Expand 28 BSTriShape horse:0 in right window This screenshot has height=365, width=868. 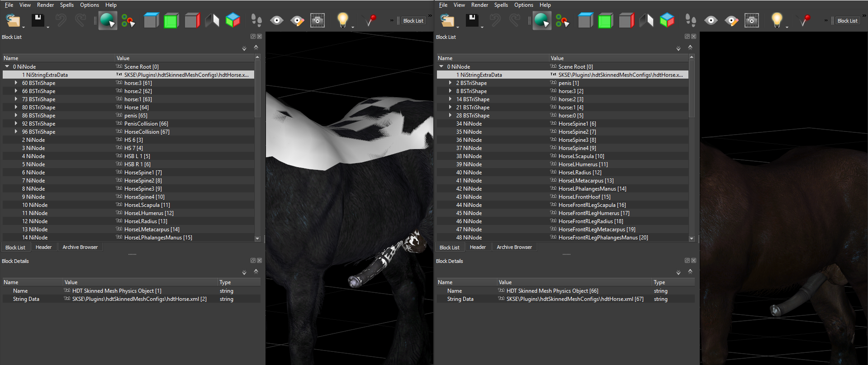[x=450, y=115]
